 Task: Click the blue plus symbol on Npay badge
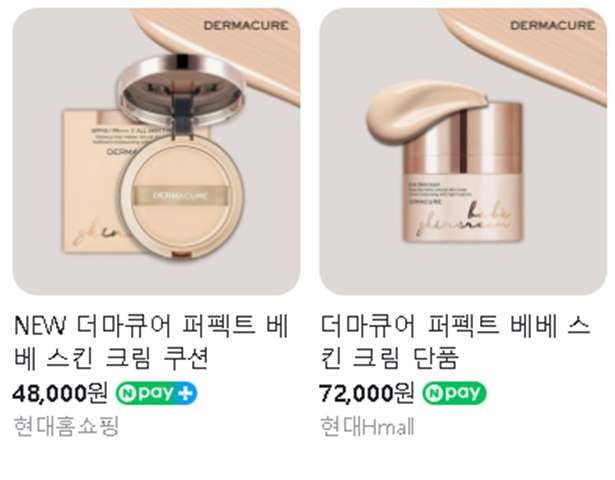point(185,393)
